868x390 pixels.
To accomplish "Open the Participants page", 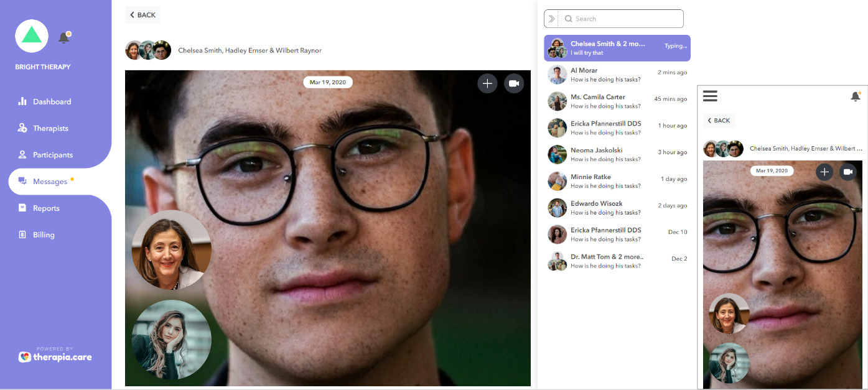I will click(x=52, y=155).
